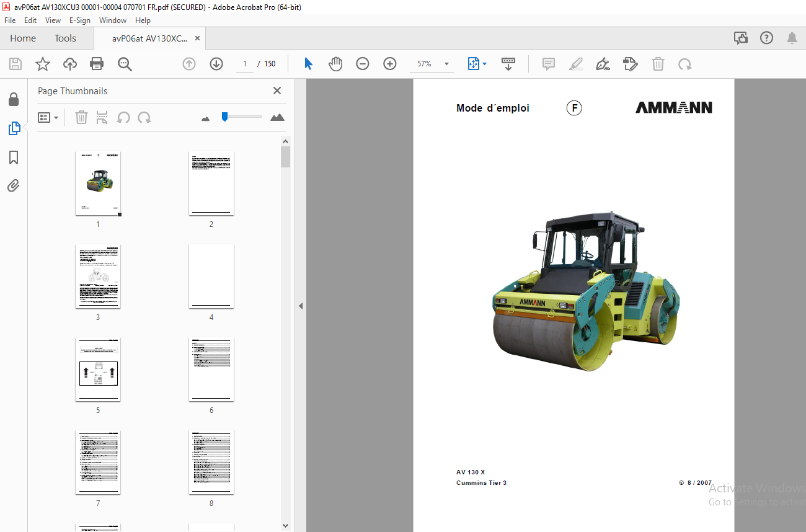
Task: Add the document to starred files
Action: coord(42,64)
